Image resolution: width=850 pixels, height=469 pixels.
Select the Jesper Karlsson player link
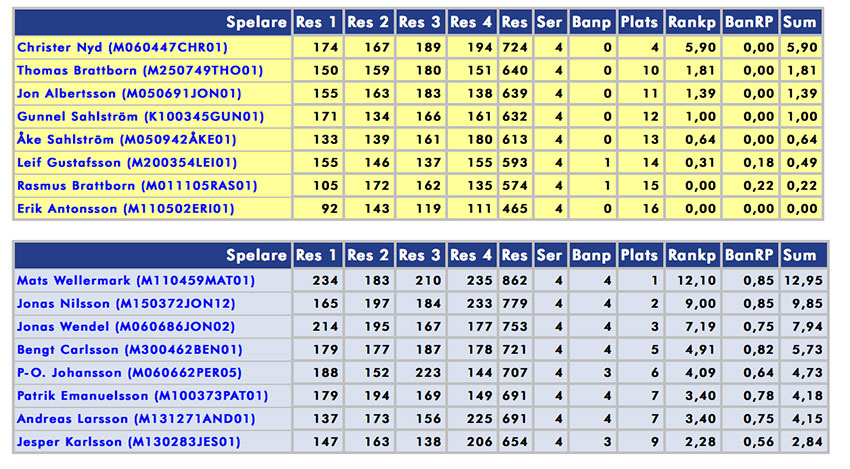pyautogui.click(x=128, y=441)
